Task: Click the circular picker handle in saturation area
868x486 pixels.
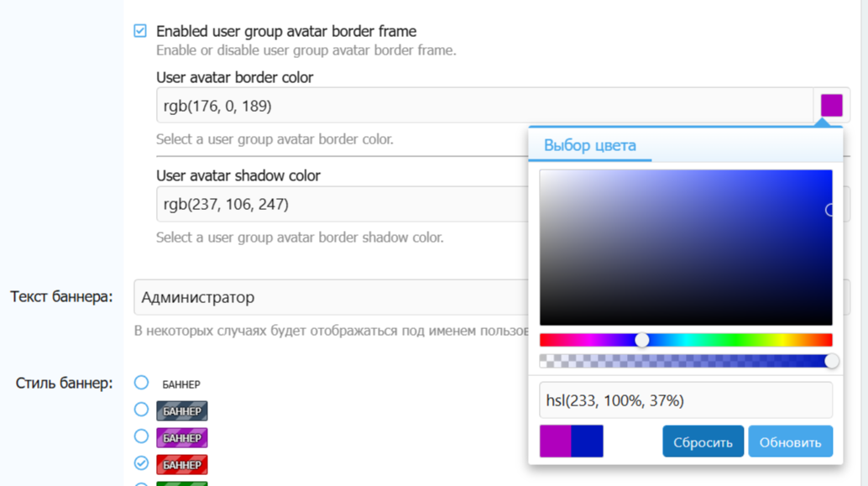Action: coord(830,210)
